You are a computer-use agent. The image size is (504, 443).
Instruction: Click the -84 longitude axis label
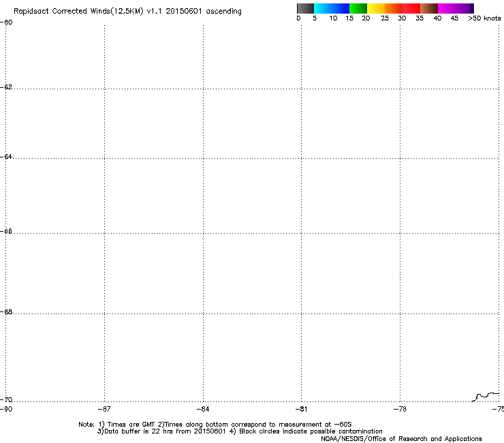(203, 409)
